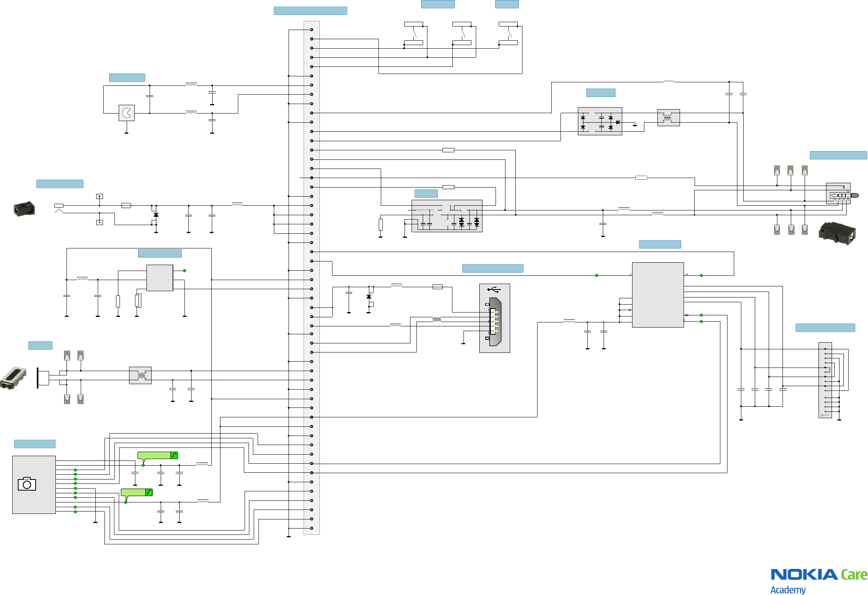
Task: Click the blue label above the USB connector
Action: [x=493, y=269]
